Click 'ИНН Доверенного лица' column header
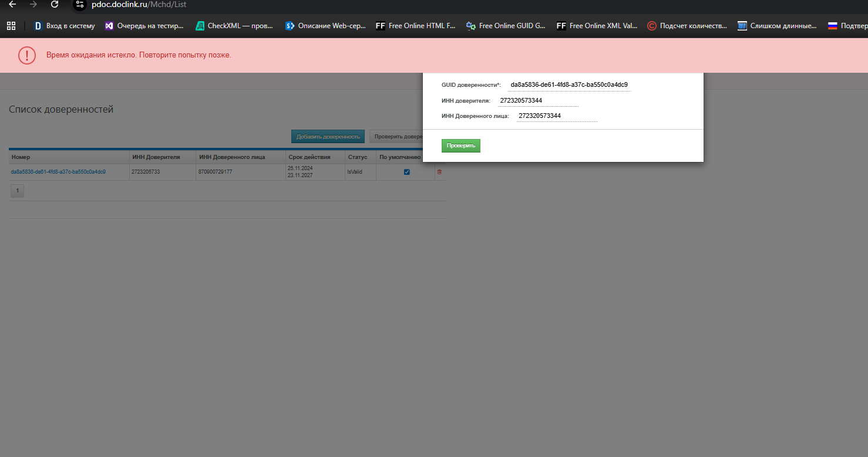 tap(241, 157)
